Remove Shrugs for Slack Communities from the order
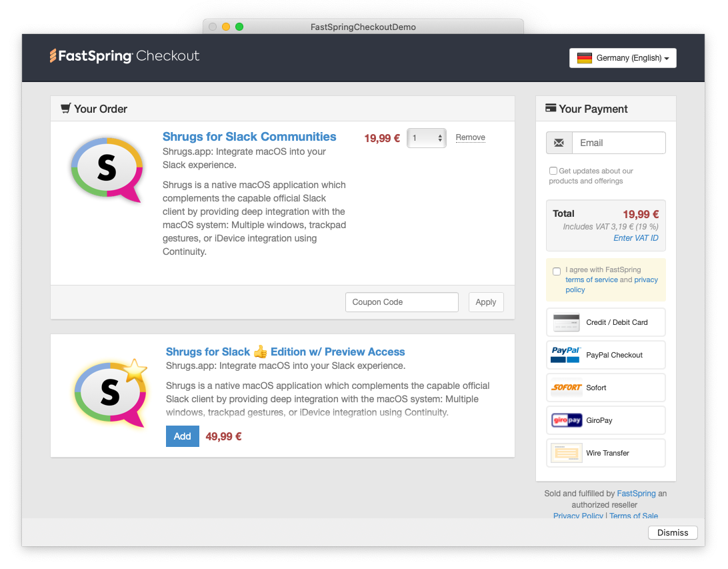The height and width of the screenshot is (569, 728). 470,137
